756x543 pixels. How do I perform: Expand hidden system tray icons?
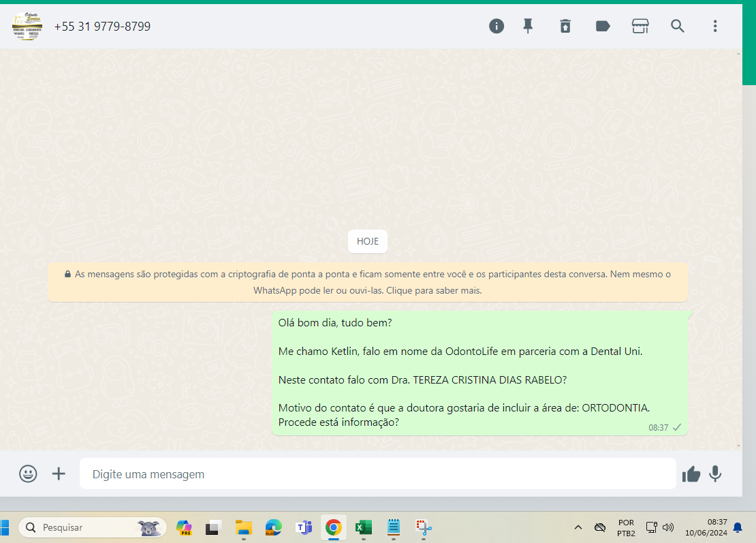(x=578, y=527)
